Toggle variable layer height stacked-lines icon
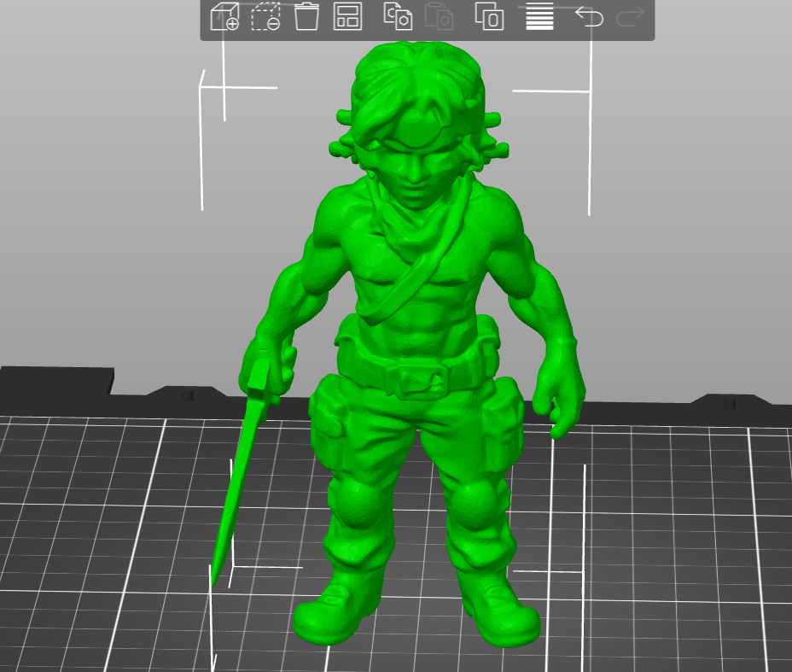Image resolution: width=792 pixels, height=672 pixels. tap(539, 17)
